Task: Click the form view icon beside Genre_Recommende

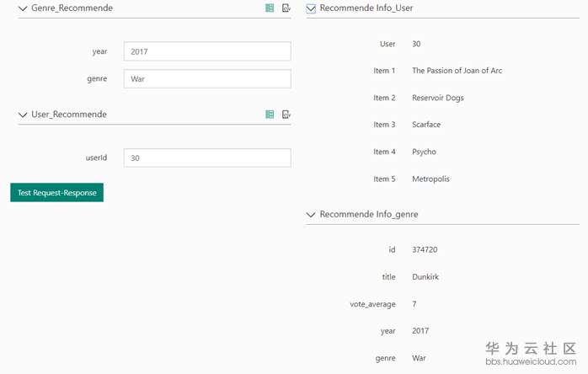Action: [x=270, y=8]
